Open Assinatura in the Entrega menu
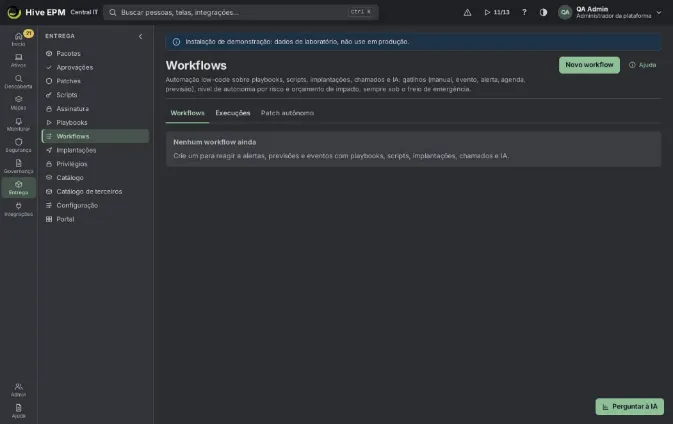Screen dimensions: 673x424 (95, 109)
